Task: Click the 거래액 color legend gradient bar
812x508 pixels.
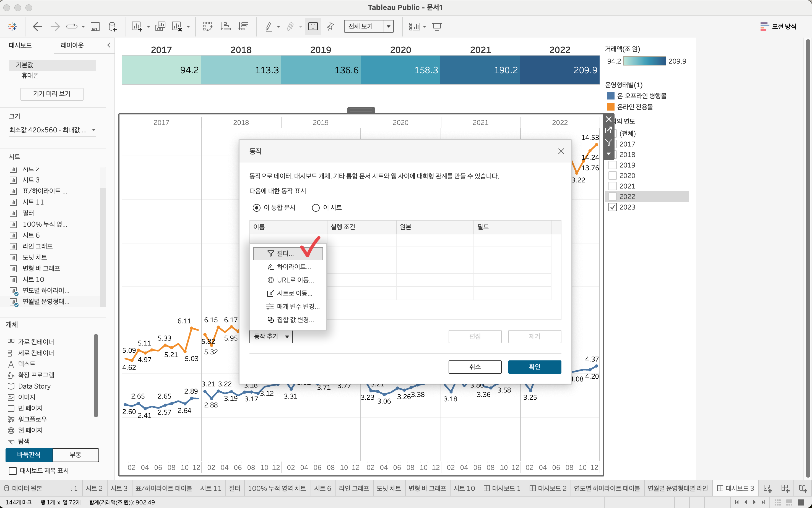Action: tap(644, 61)
